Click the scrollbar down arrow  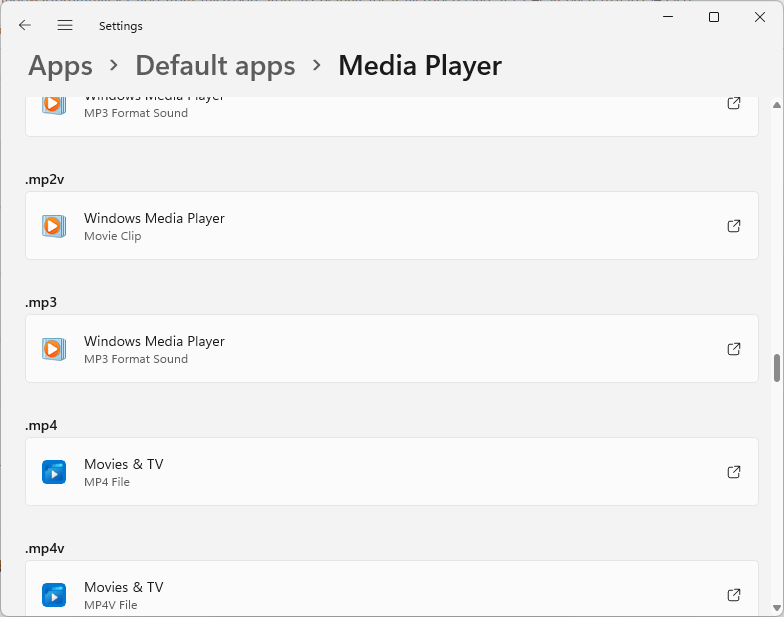[776, 608]
